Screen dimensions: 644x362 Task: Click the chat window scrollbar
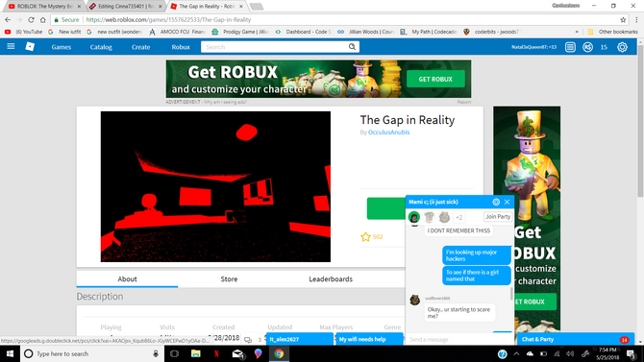tap(511, 294)
